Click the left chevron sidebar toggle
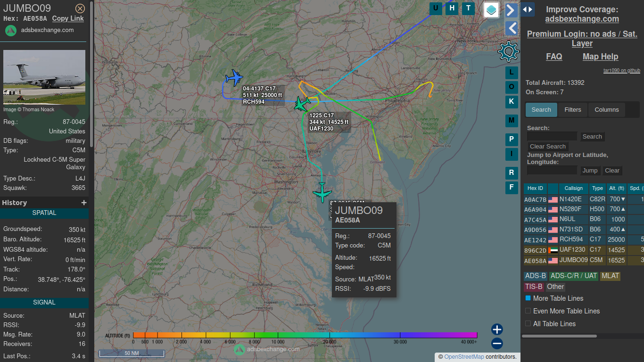 coord(512,28)
